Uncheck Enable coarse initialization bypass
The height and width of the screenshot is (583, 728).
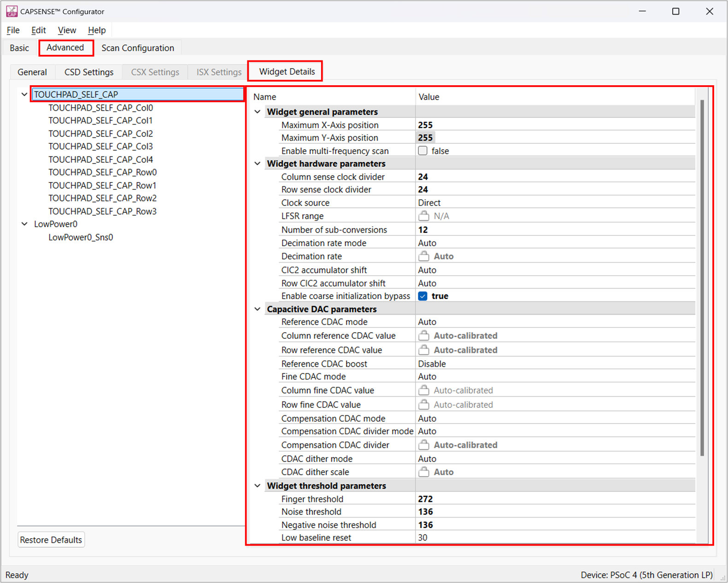423,296
